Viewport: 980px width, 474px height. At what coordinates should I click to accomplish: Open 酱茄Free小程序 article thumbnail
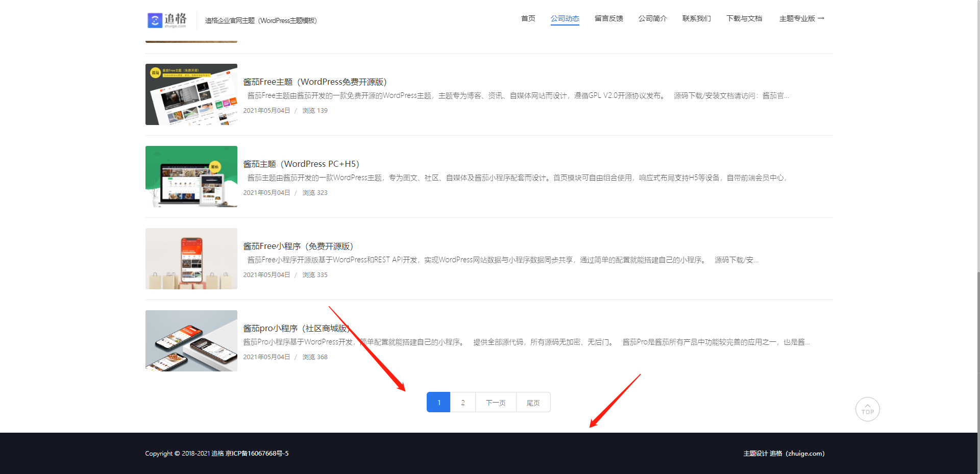tap(191, 259)
